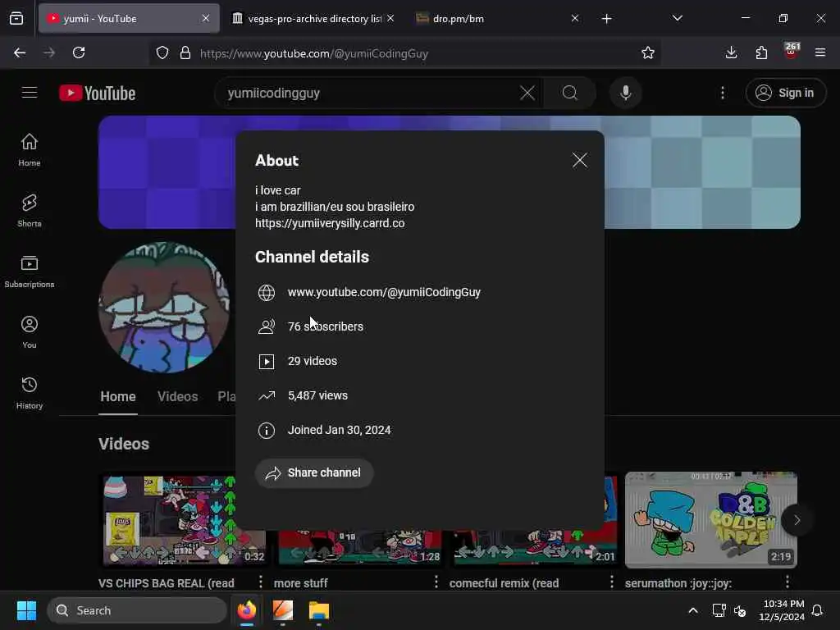Viewport: 840px width, 630px height.
Task: Open serumathon :joy::joy: video title
Action: 678,583
